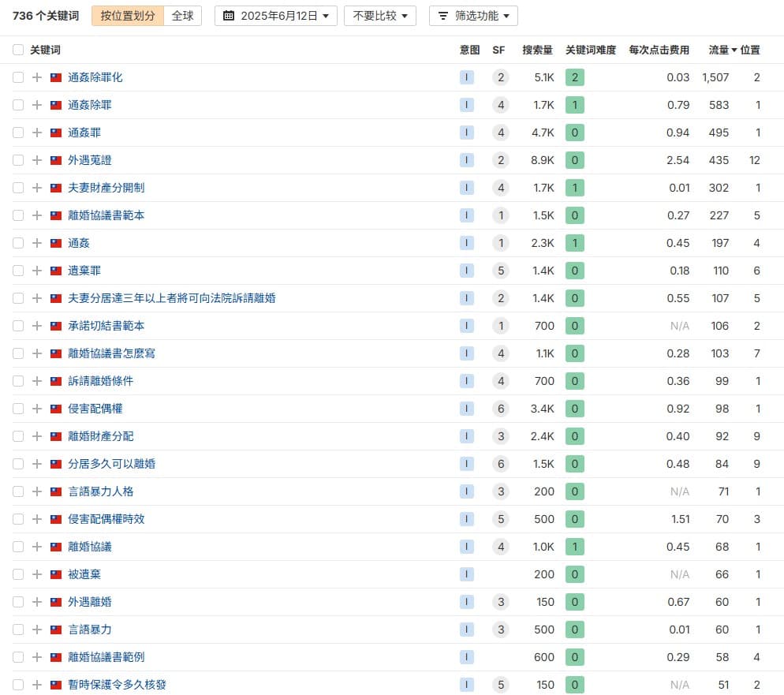Tick the select-all checkbox in the header
Image resolution: width=784 pixels, height=695 pixels.
point(18,50)
